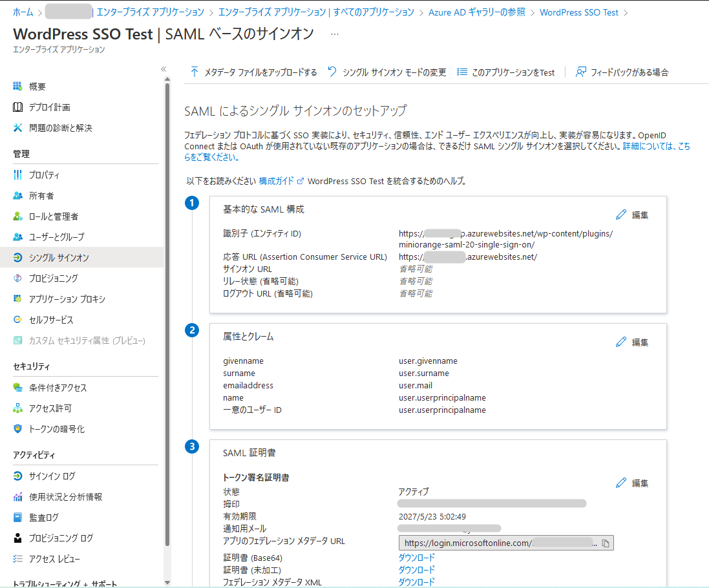Click このアプリケーションをTest button
Image resolution: width=709 pixels, height=588 pixels.
[x=505, y=72]
